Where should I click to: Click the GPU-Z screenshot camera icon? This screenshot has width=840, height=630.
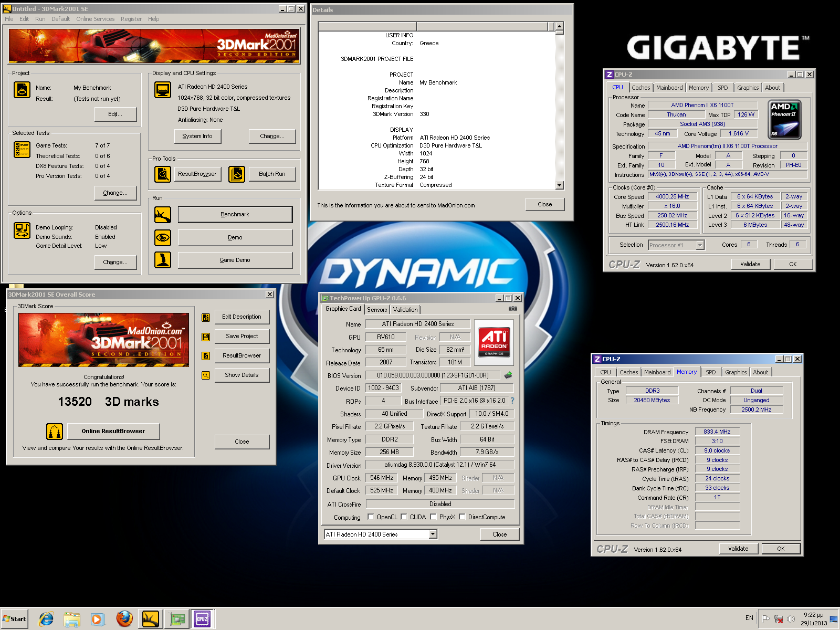[x=513, y=309]
